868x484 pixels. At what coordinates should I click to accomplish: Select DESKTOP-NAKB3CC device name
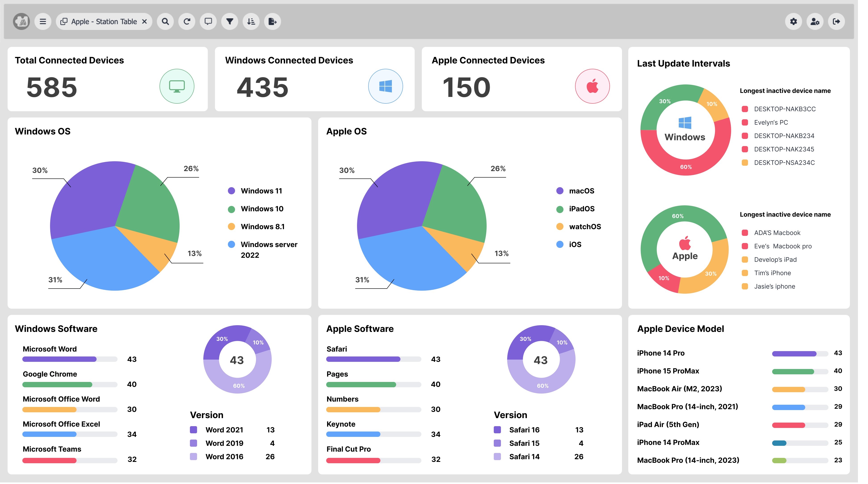(x=785, y=109)
